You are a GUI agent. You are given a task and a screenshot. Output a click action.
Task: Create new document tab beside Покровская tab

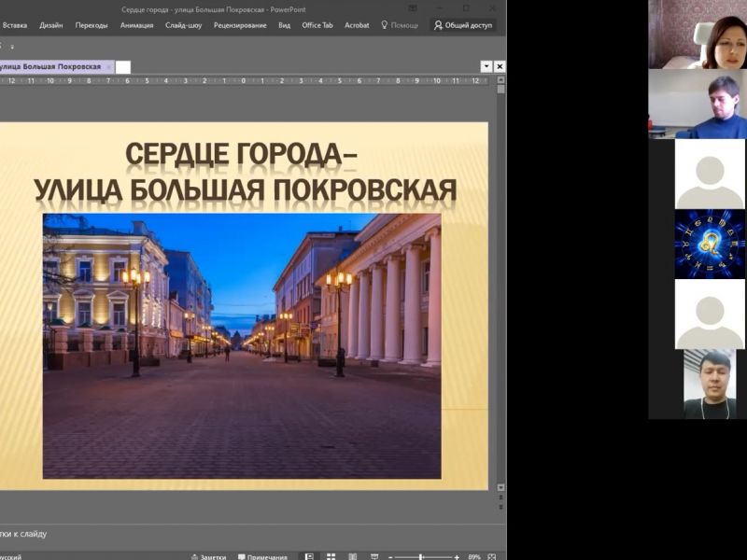pos(123,67)
